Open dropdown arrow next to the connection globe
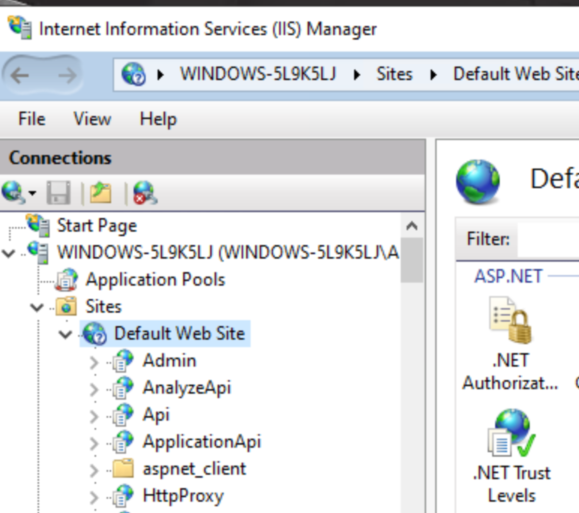 [32, 193]
